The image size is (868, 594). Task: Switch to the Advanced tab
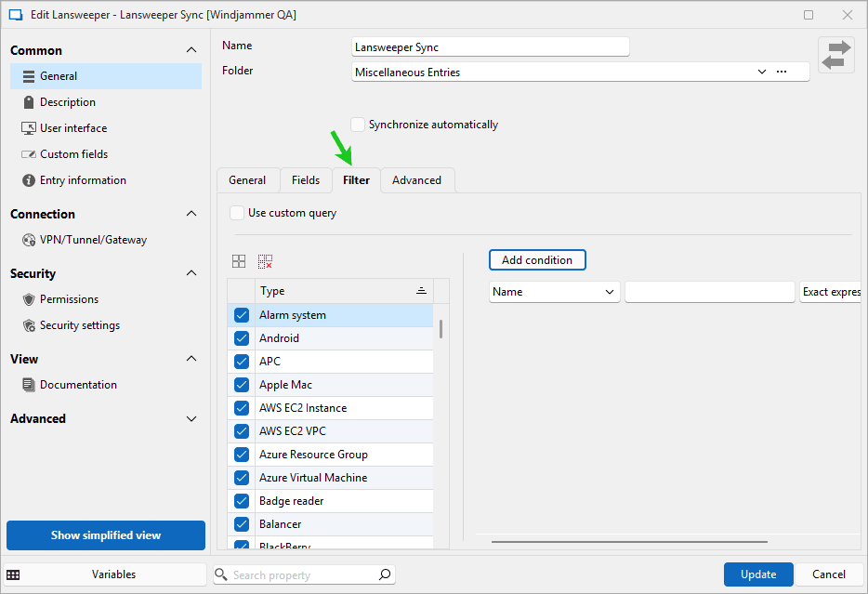(x=416, y=180)
